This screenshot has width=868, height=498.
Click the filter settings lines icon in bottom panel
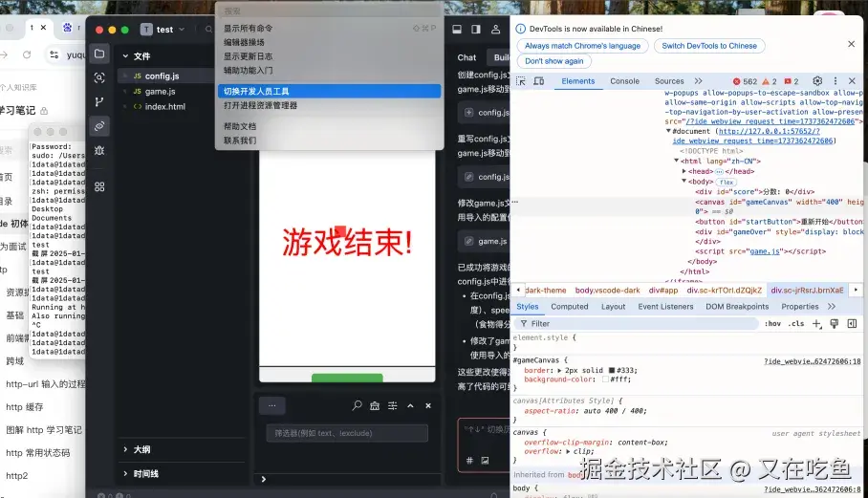[393, 405]
